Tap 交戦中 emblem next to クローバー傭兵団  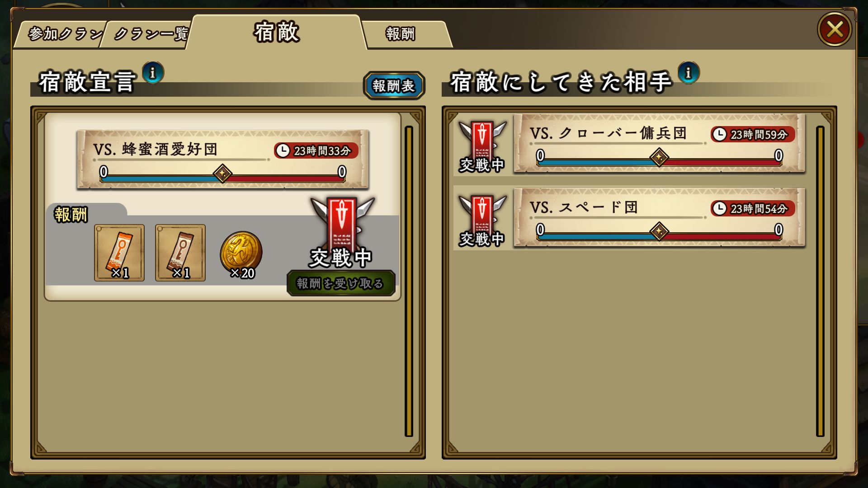(x=482, y=146)
